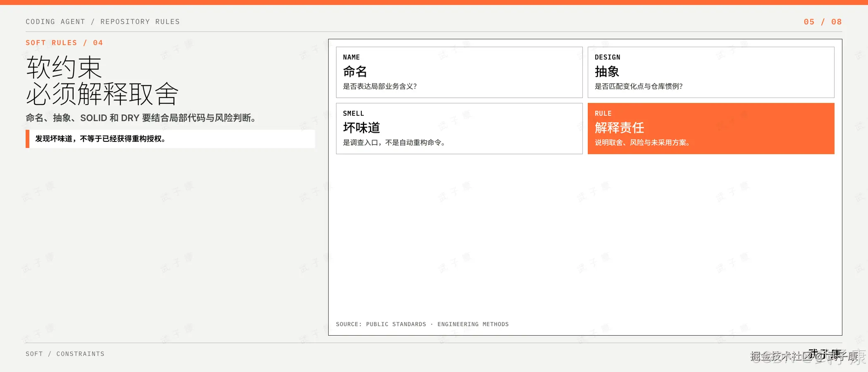Viewport: 868px width, 372px height.
Task: Click the text '说明取舍、风险与未采用方案。'
Action: (x=642, y=143)
